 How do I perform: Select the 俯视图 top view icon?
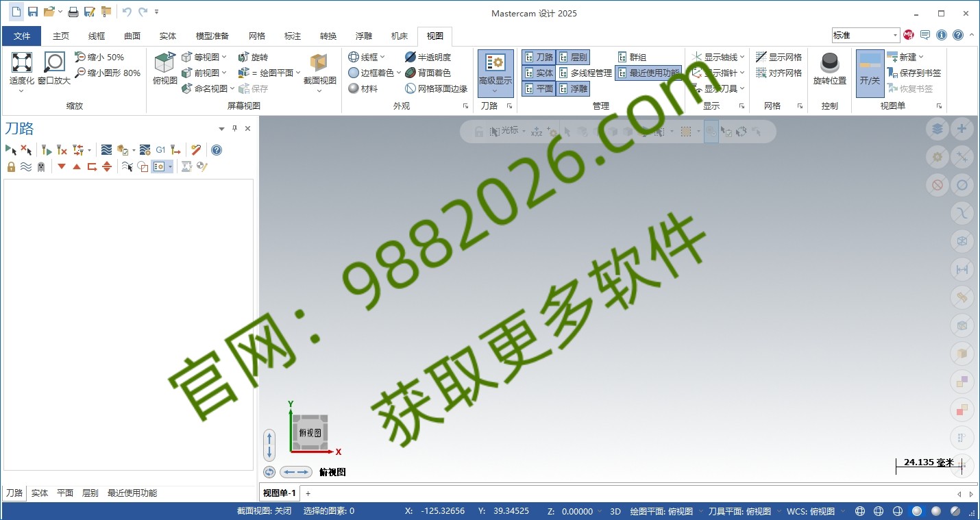[164, 62]
